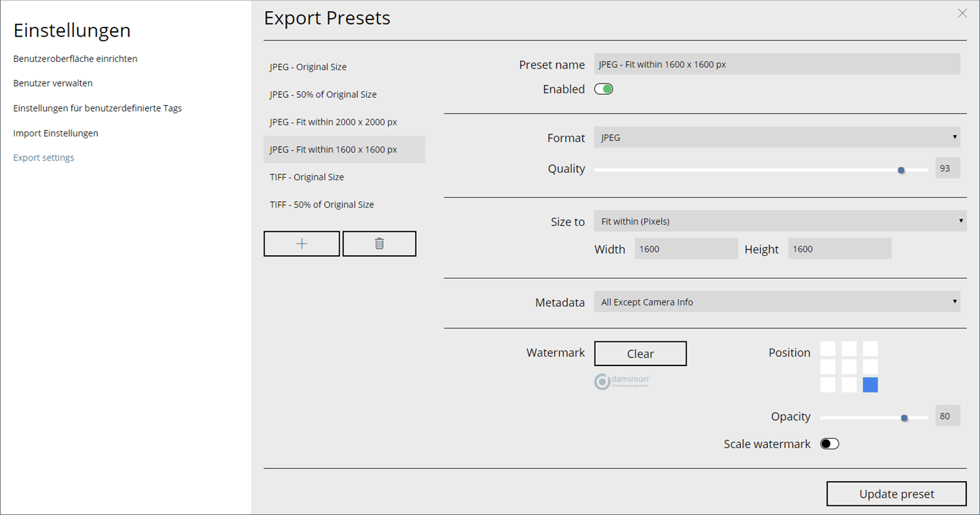980x515 pixels.
Task: Select top-left watermark position square
Action: tap(828, 349)
